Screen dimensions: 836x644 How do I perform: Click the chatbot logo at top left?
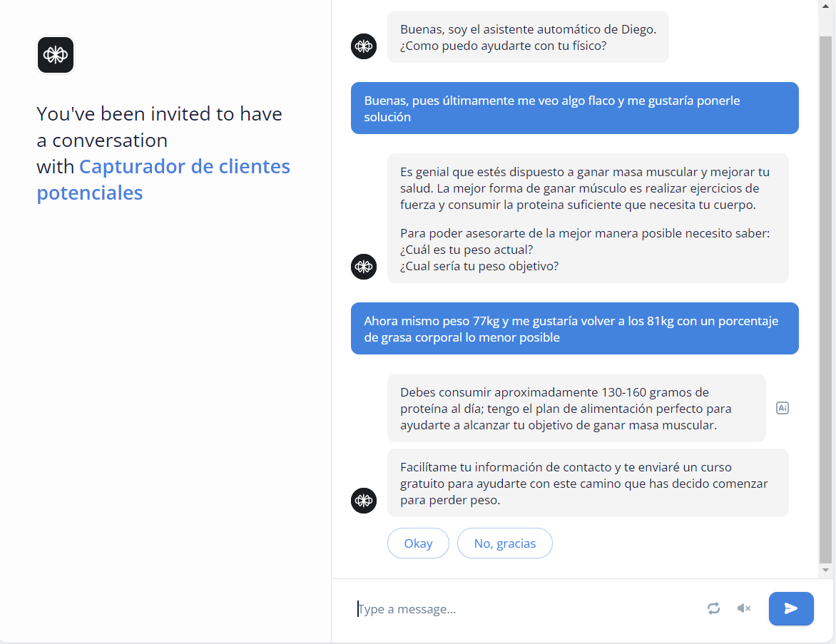tap(55, 54)
